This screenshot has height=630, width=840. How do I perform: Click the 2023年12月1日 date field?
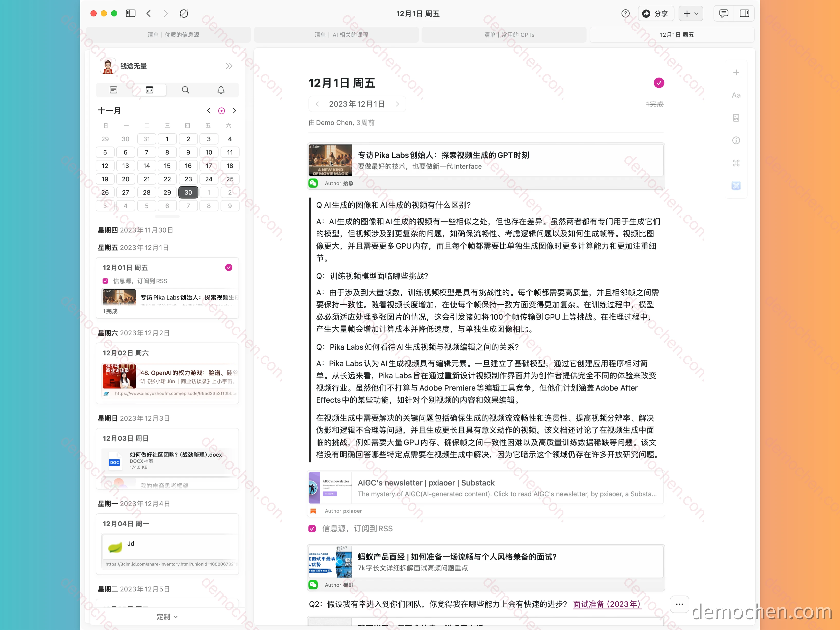pyautogui.click(x=357, y=104)
